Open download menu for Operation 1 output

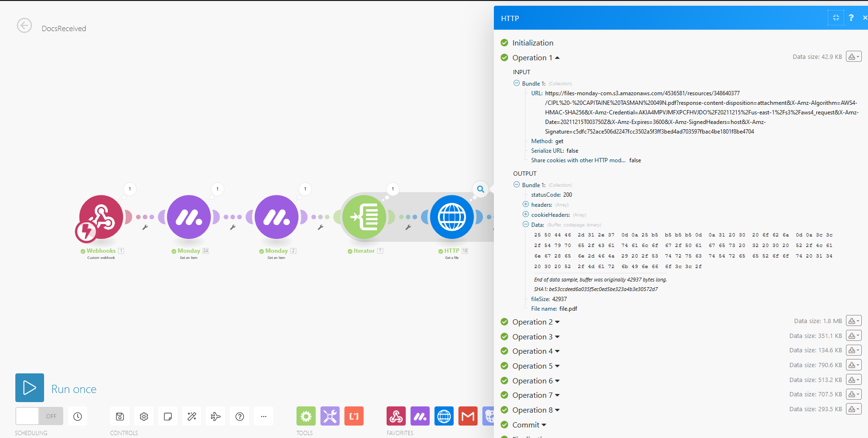(854, 56)
